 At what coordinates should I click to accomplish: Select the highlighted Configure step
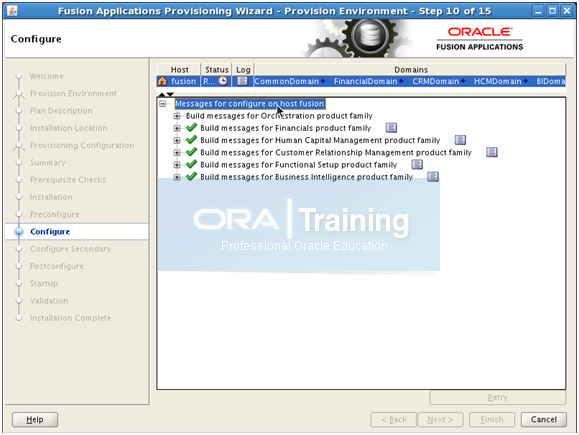[x=50, y=232]
